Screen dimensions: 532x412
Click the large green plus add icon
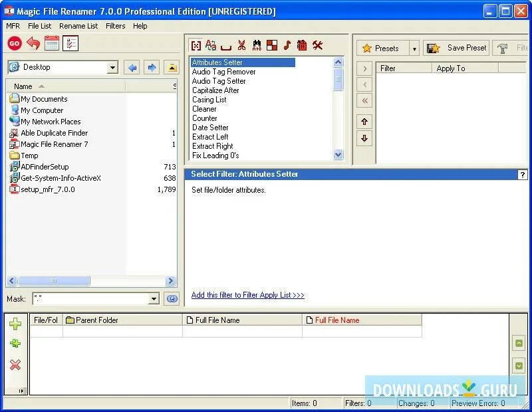[x=15, y=324]
